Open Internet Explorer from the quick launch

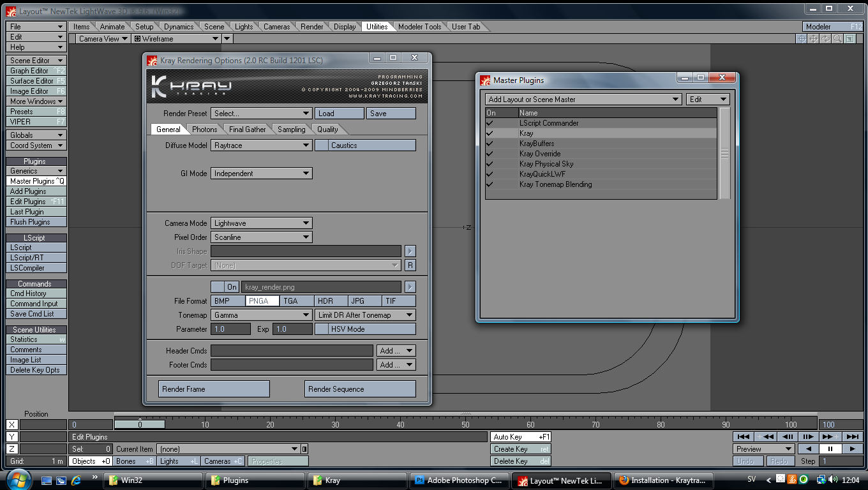tap(77, 480)
